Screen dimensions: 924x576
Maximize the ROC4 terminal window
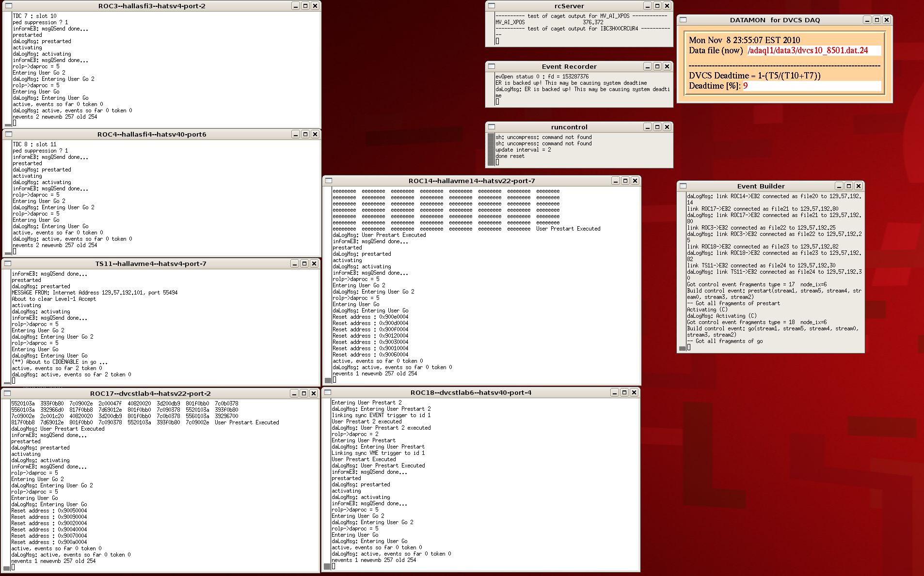click(305, 134)
